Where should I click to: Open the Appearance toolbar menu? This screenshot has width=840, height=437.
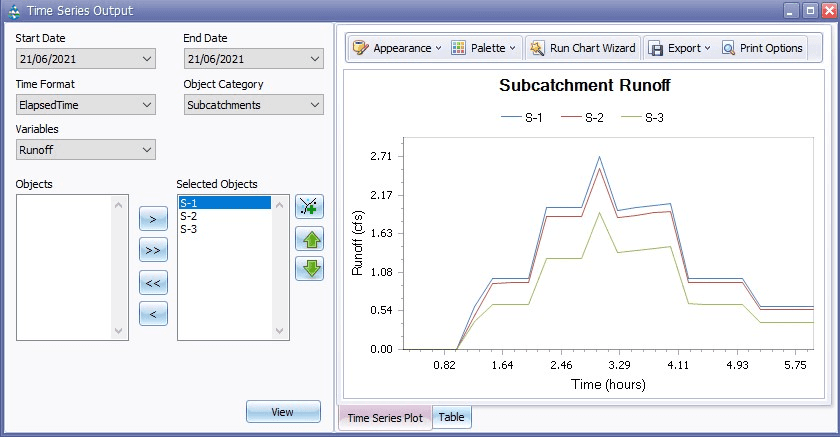point(396,48)
